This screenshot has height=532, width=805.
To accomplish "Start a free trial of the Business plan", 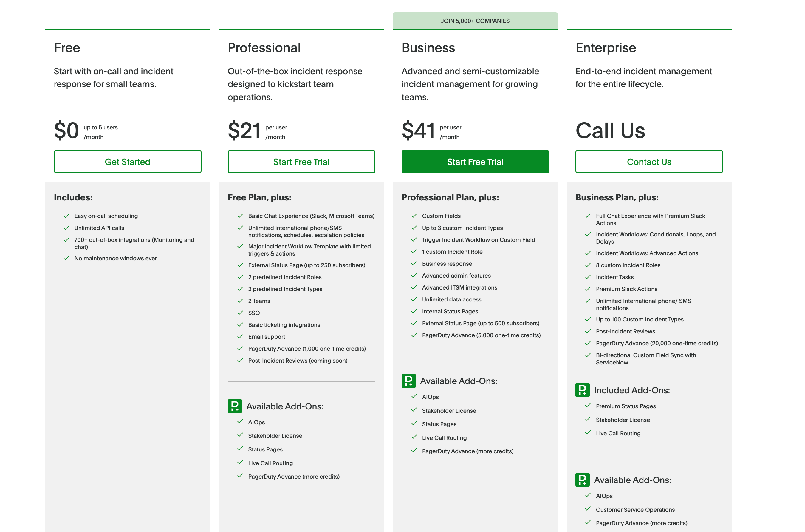I will tap(475, 162).
